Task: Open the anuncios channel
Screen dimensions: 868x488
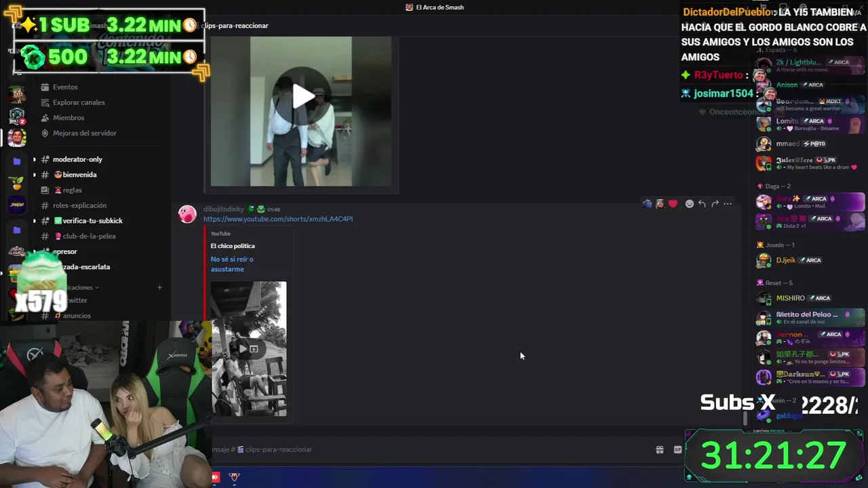Action: click(77, 316)
